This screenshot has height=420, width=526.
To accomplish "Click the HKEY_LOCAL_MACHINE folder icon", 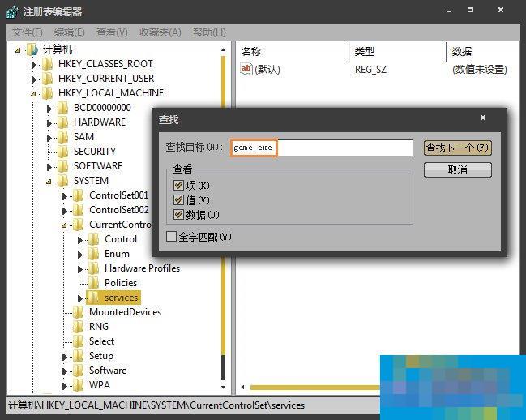I will click(x=47, y=93).
